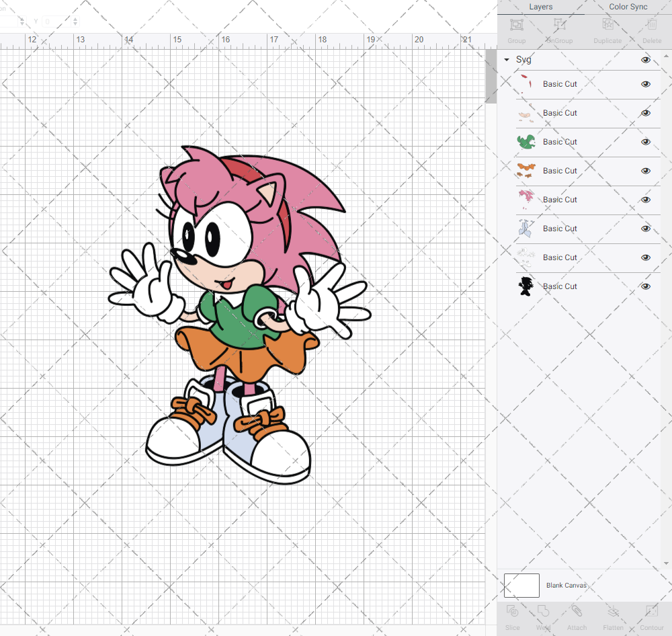This screenshot has height=636, width=672.
Task: Click the Flatten tool icon
Action: click(x=614, y=610)
